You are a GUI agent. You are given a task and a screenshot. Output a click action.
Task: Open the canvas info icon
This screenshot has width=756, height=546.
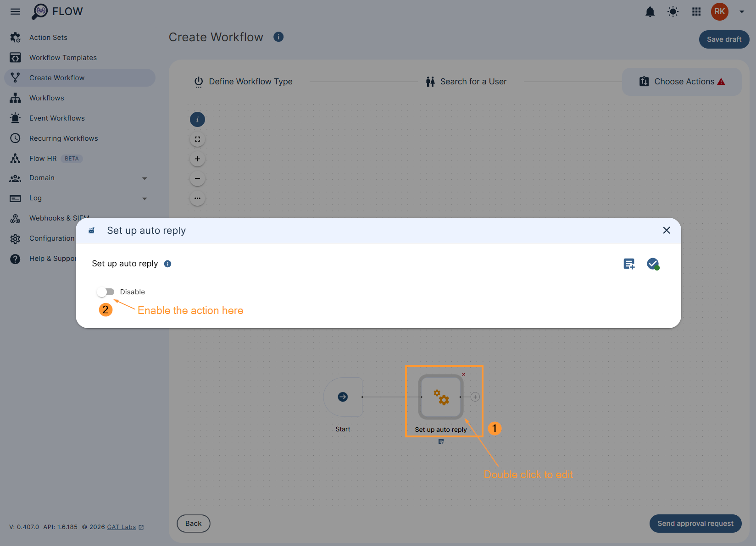[197, 119]
